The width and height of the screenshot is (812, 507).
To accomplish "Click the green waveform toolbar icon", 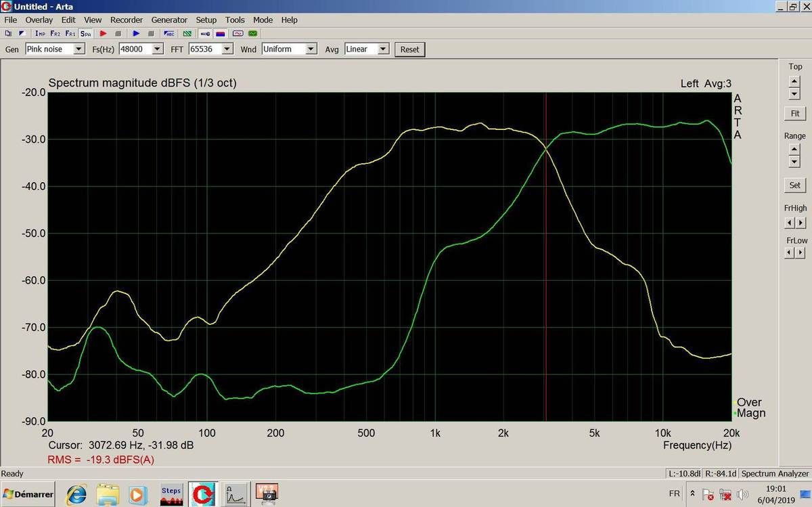I will (x=253, y=33).
